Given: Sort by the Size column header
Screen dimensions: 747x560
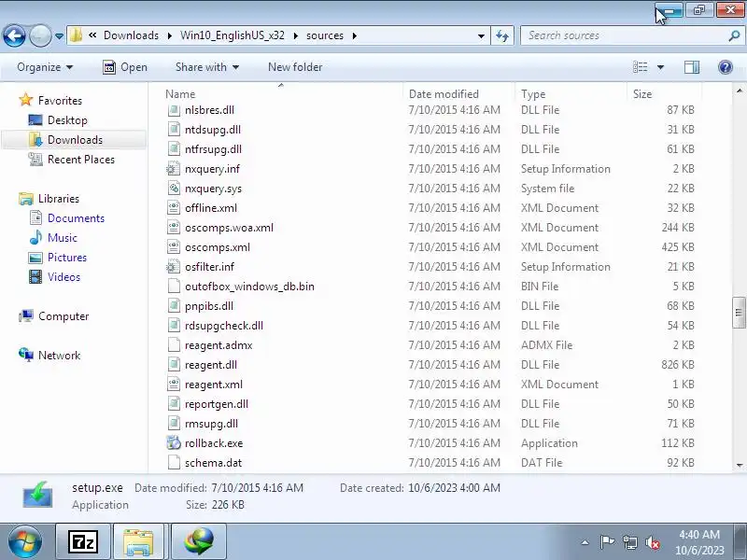Looking at the screenshot, I should (x=665, y=94).
